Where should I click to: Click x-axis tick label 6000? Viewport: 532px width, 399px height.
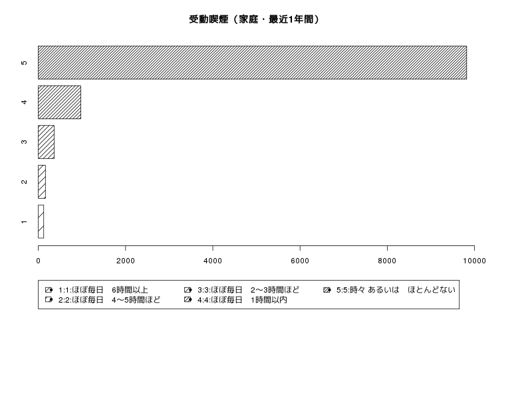pyautogui.click(x=300, y=261)
